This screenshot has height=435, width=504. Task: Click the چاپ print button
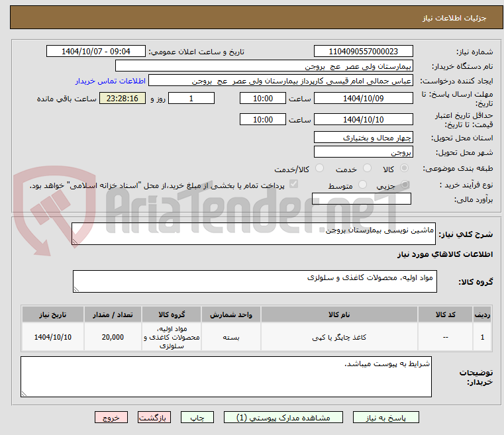(197, 417)
